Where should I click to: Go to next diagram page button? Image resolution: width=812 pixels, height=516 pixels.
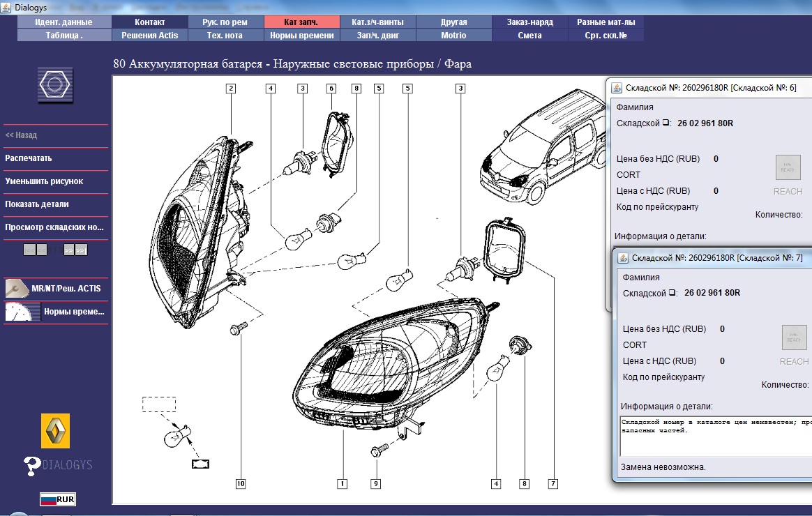point(69,250)
